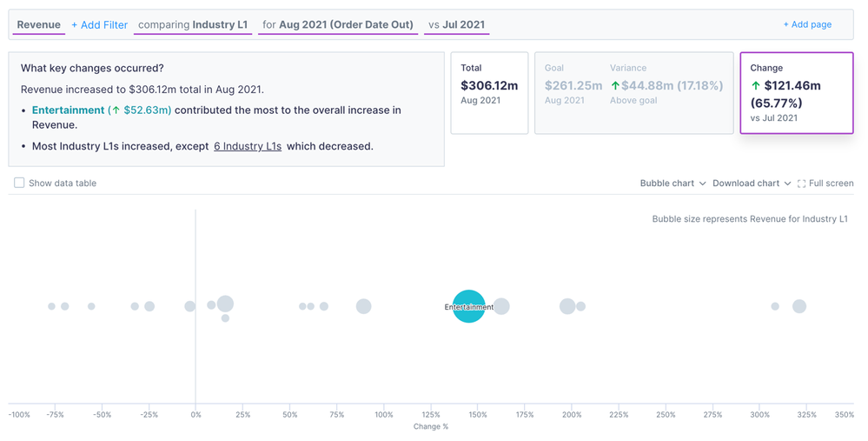This screenshot has width=868, height=441.
Task: Click the leftmost gray bubble near -75%
Action: click(x=51, y=306)
